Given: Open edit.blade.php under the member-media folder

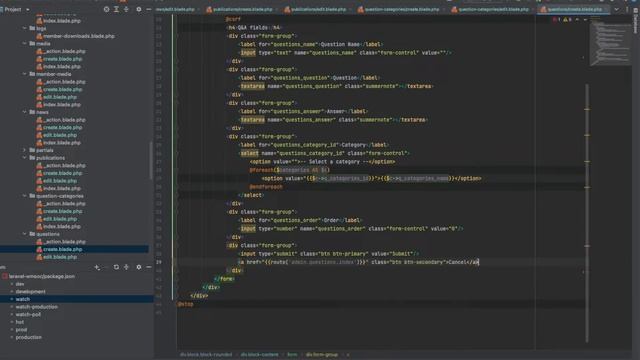Looking at the screenshot, I should (x=56, y=97).
